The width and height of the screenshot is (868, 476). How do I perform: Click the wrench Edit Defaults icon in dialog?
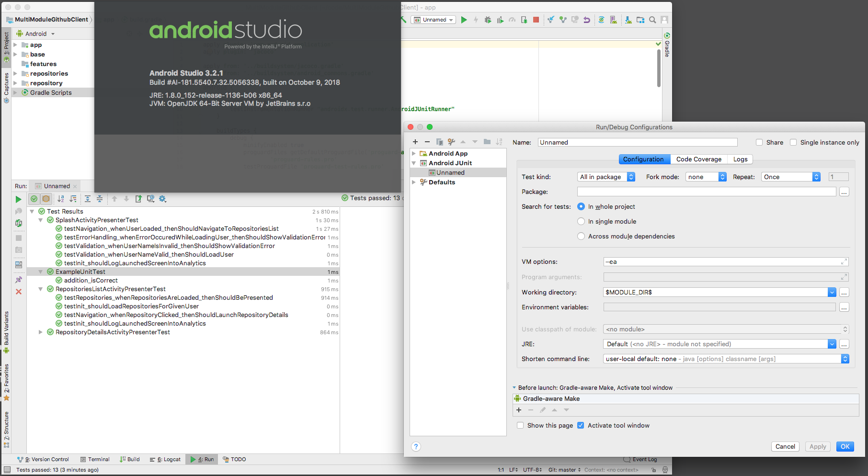coord(451,142)
